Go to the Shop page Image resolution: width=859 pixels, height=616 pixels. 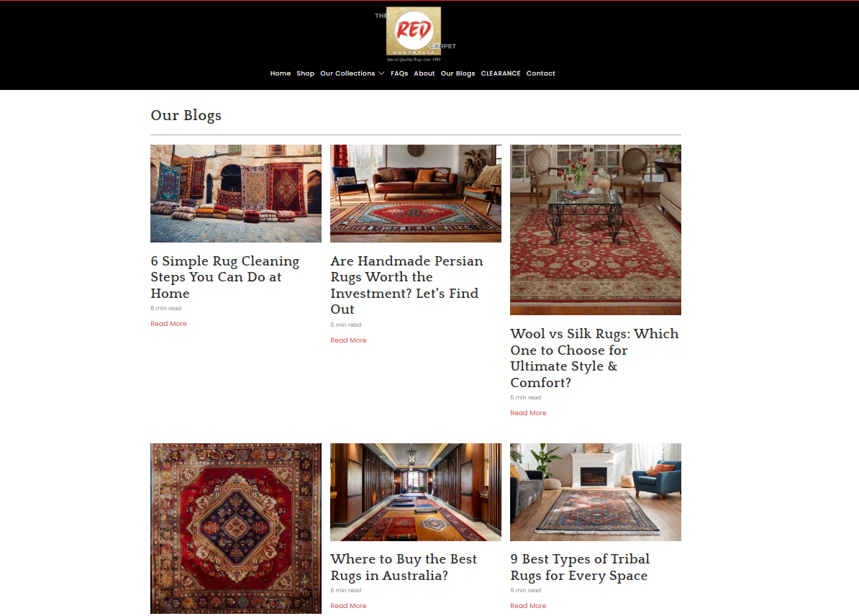(305, 73)
